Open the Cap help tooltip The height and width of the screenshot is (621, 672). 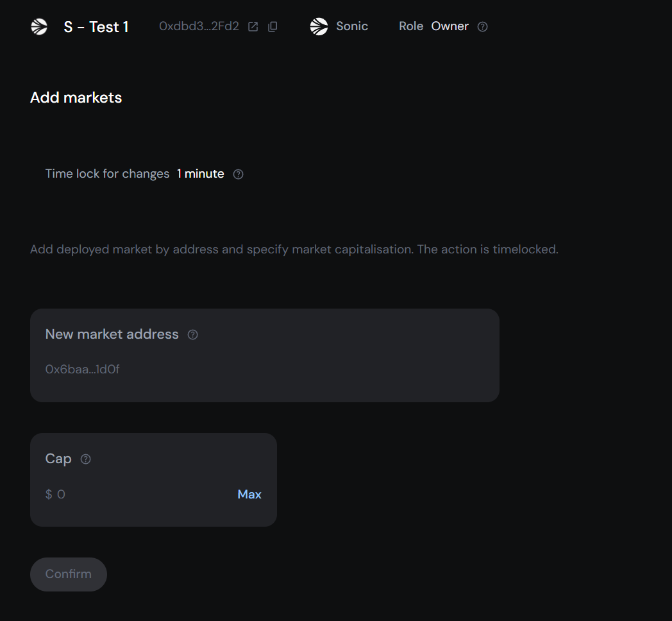tap(85, 459)
